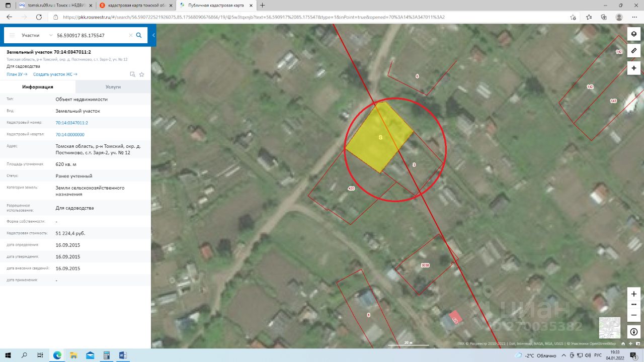Zoom in on the map
Image resolution: width=644 pixels, height=362 pixels.
[x=633, y=294]
